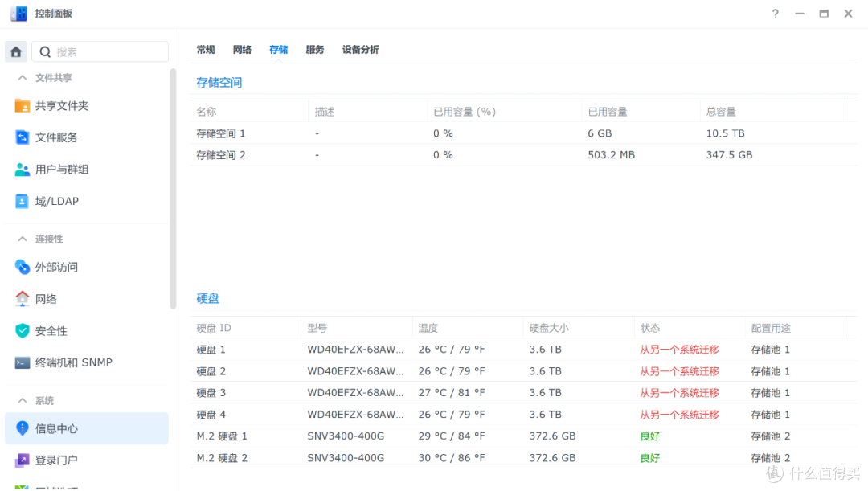This screenshot has width=868, height=491.
Task: Click the 温度 column header
Action: 428,328
